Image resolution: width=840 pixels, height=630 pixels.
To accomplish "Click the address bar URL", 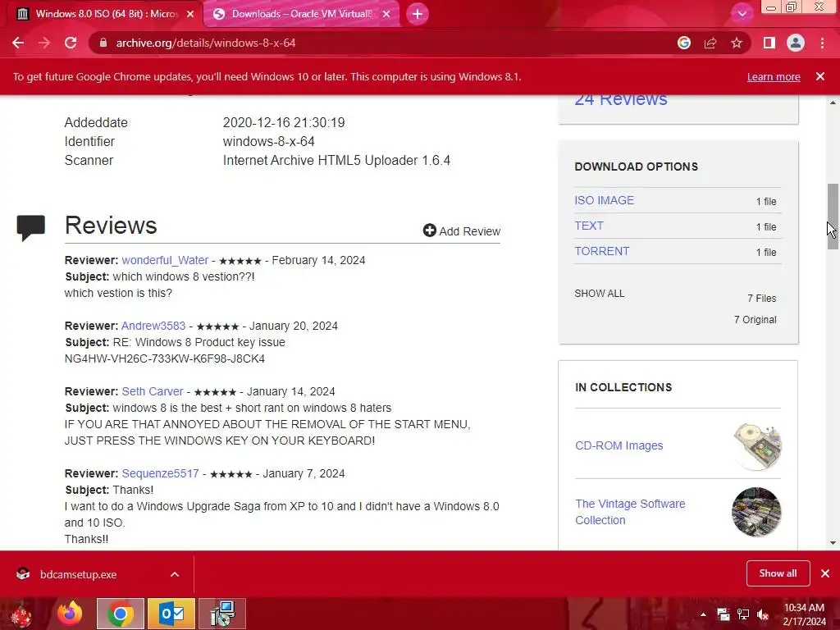I will click(x=206, y=43).
